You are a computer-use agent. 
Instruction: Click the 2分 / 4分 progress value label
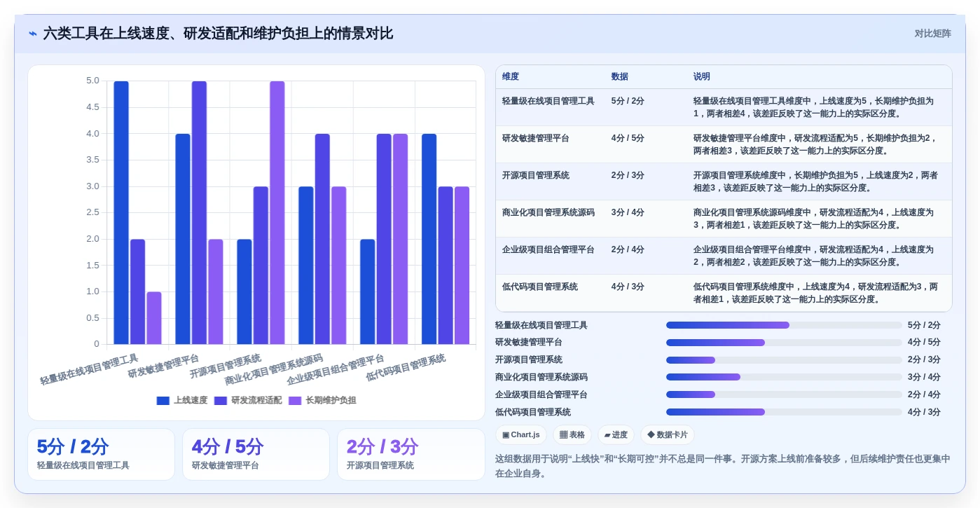tap(924, 394)
